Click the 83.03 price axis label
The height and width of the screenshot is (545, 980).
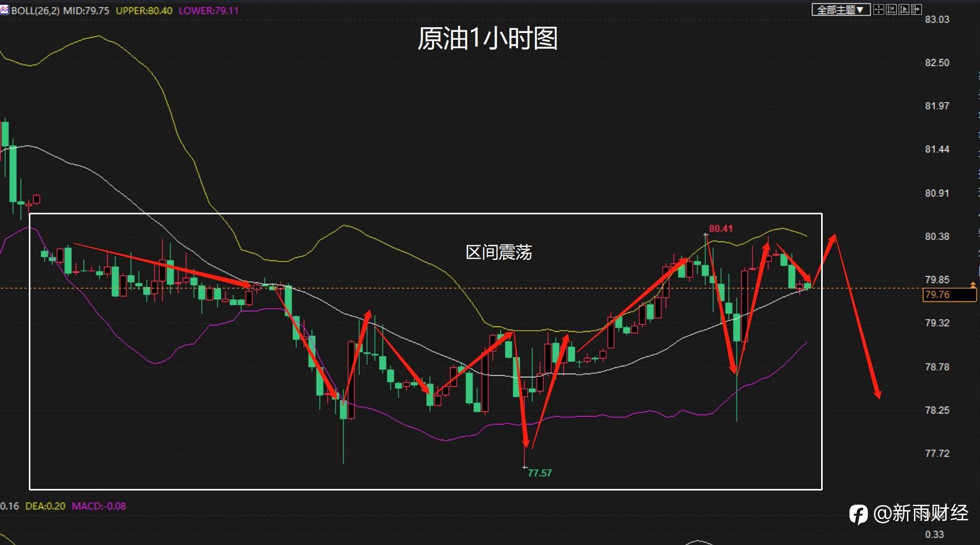point(937,19)
